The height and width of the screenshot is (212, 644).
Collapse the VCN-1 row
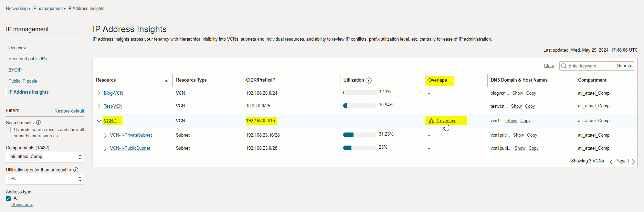coord(99,121)
